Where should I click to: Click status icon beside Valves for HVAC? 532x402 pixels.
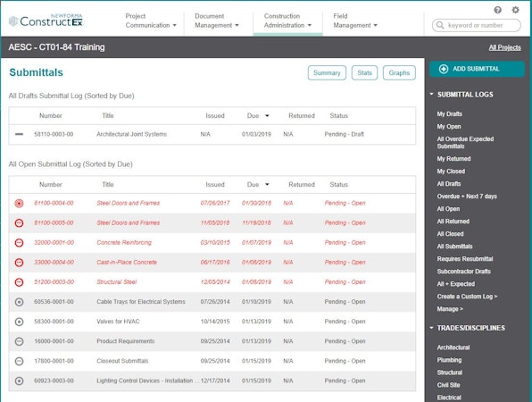[20, 322]
